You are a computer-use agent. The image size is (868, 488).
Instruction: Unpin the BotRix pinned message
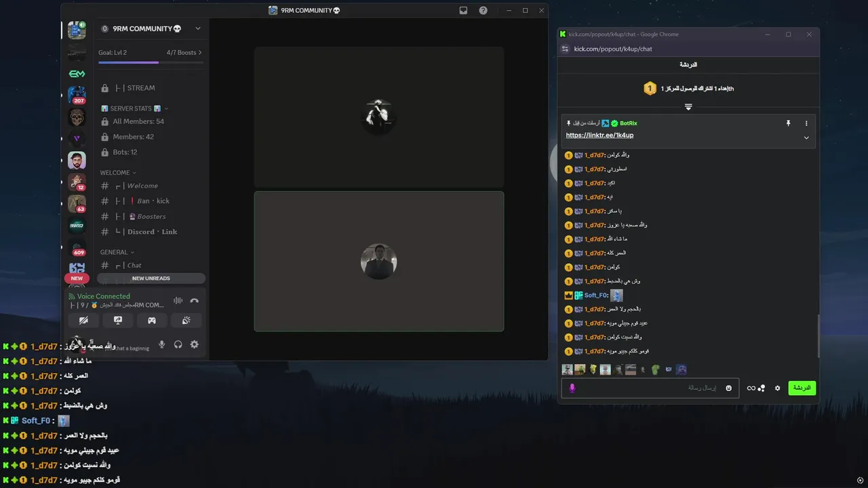pyautogui.click(x=788, y=123)
